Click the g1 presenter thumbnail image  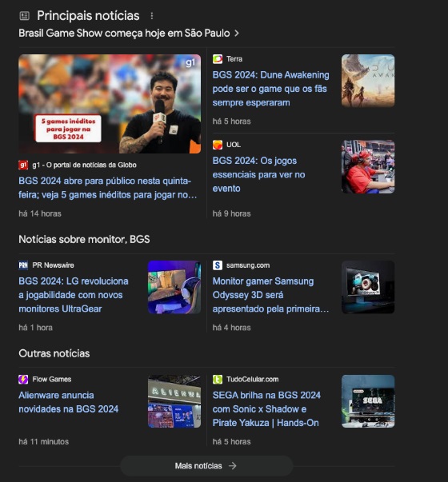click(110, 104)
